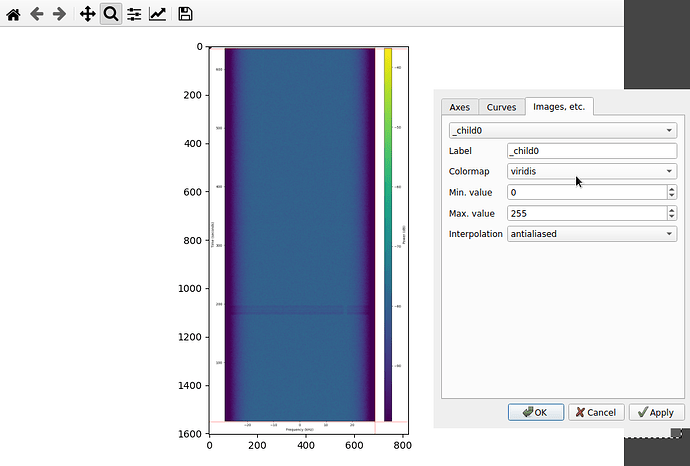Open the _child0 image selector dropdown
690x466 pixels.
point(563,130)
